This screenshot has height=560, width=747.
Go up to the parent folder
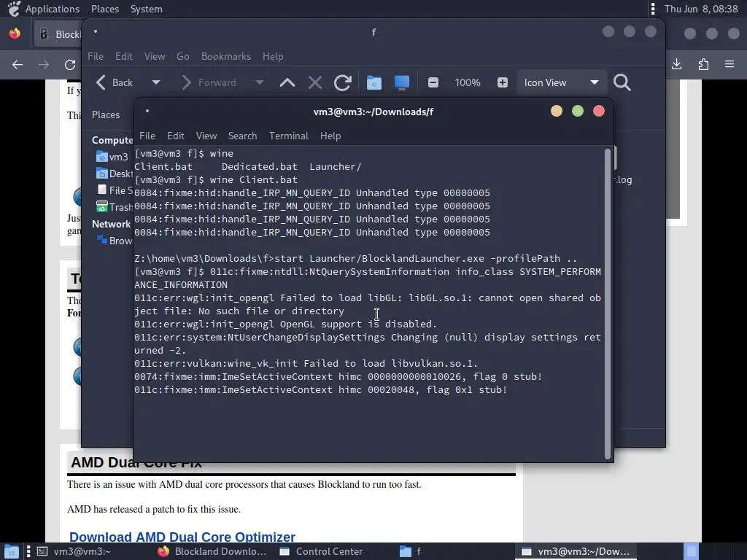click(287, 83)
